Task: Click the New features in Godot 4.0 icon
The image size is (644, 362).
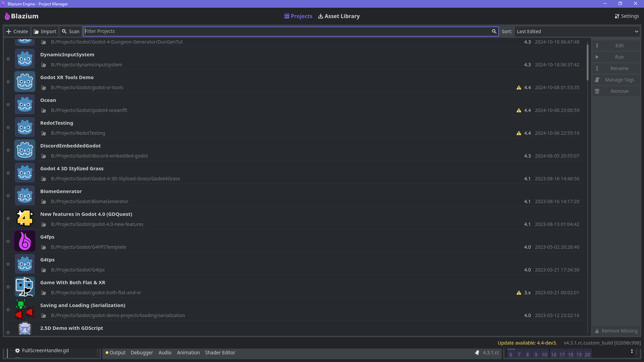Action: pos(24,218)
